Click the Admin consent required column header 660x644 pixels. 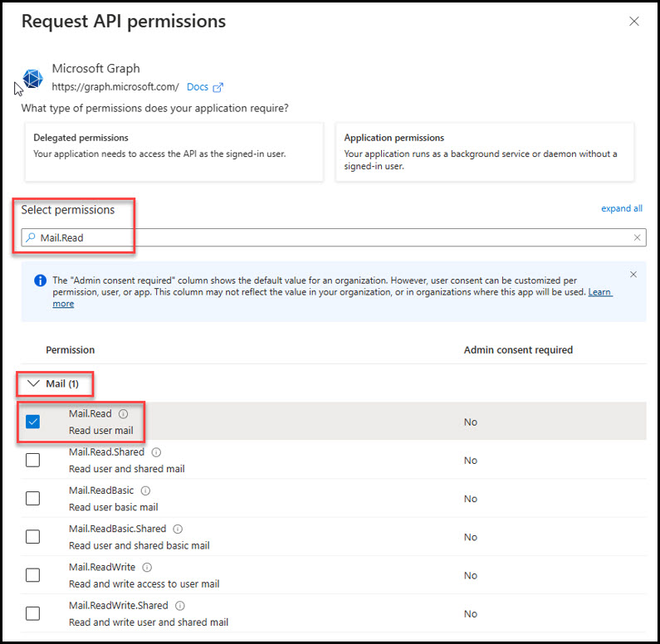point(518,350)
